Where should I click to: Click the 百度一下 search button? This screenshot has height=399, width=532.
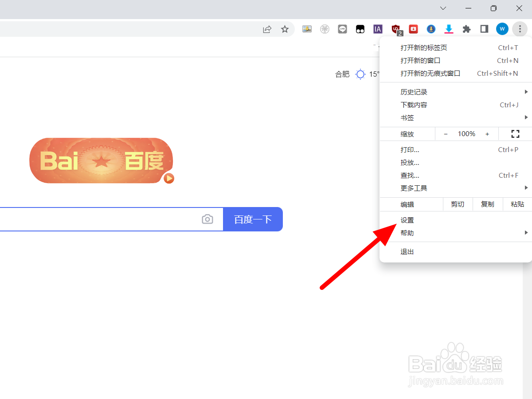[253, 219]
